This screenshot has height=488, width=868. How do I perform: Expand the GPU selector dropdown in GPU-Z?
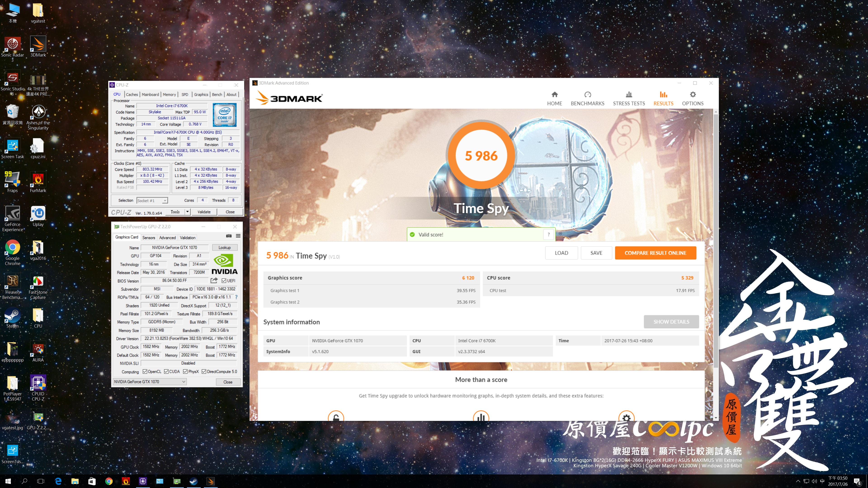[x=183, y=382]
